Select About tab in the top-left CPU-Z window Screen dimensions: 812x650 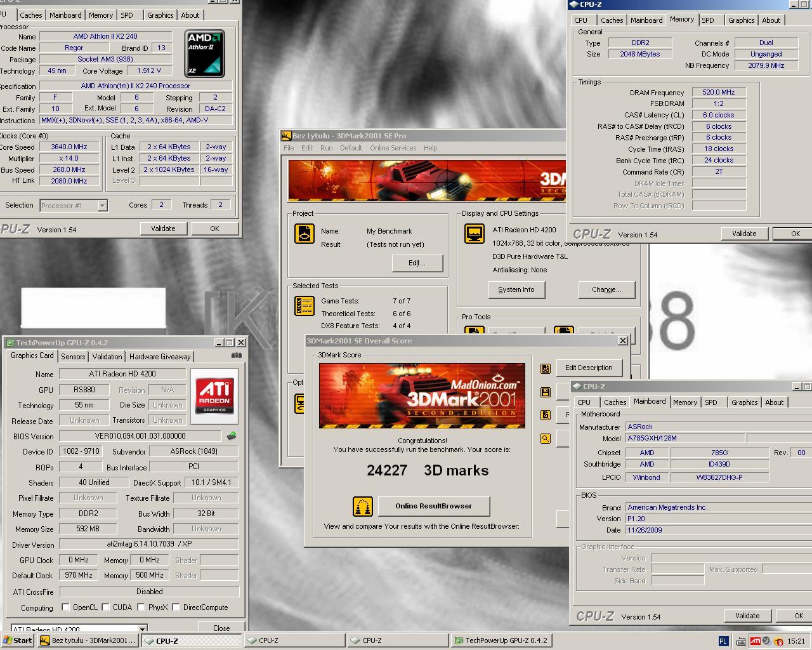click(x=190, y=15)
